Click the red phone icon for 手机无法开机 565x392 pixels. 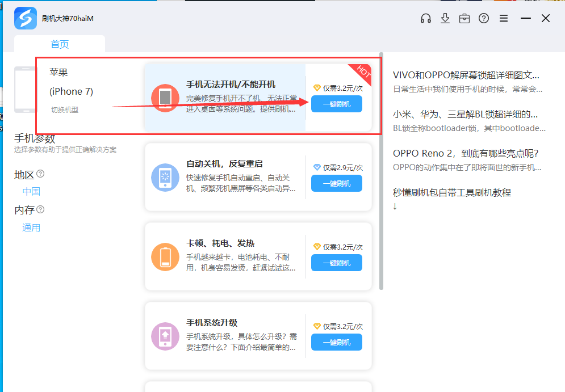[165, 98]
